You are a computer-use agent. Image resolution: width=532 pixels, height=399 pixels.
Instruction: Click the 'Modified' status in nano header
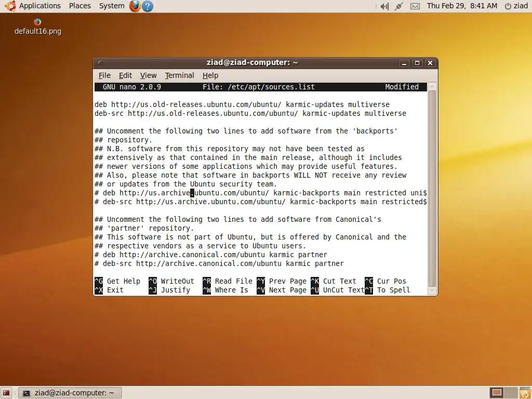click(x=402, y=87)
